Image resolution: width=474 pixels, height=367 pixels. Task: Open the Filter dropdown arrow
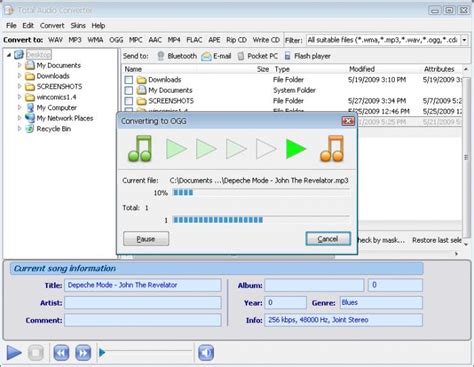tap(464, 40)
